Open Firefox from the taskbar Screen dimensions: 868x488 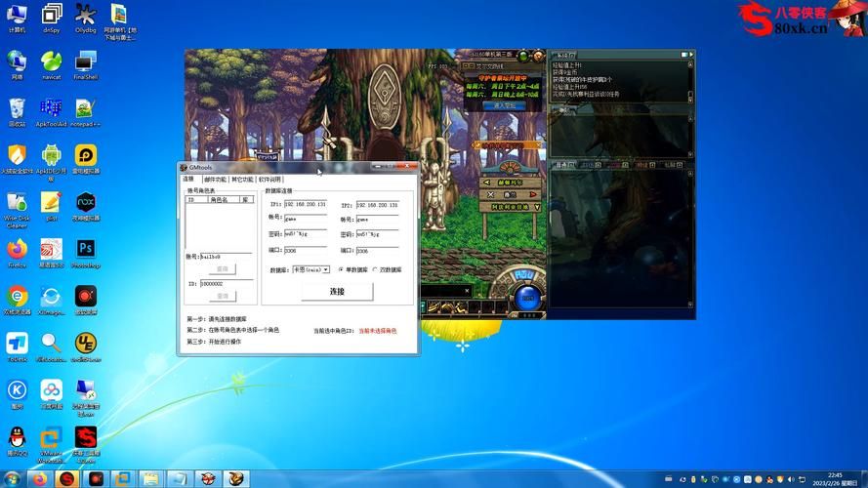tap(40, 478)
